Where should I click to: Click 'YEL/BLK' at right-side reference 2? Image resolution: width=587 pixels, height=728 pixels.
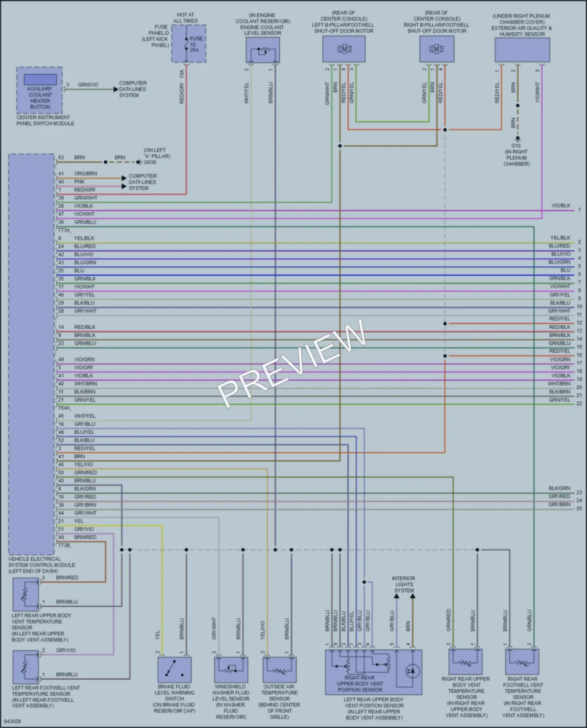[560, 238]
